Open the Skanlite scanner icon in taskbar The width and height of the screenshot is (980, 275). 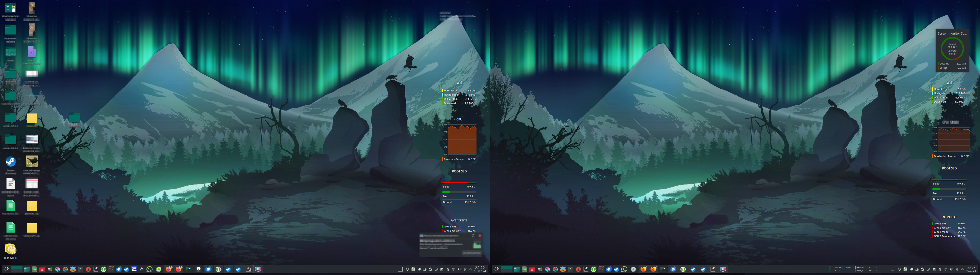point(134,269)
